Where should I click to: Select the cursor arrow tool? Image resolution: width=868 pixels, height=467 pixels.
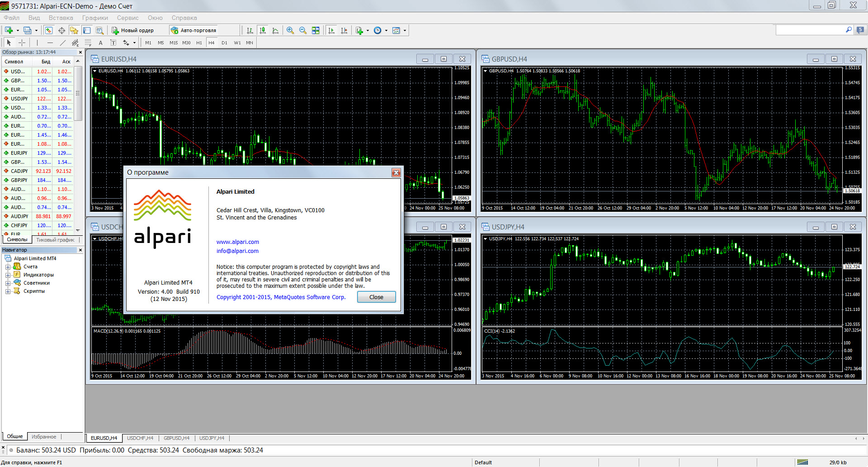[x=9, y=43]
